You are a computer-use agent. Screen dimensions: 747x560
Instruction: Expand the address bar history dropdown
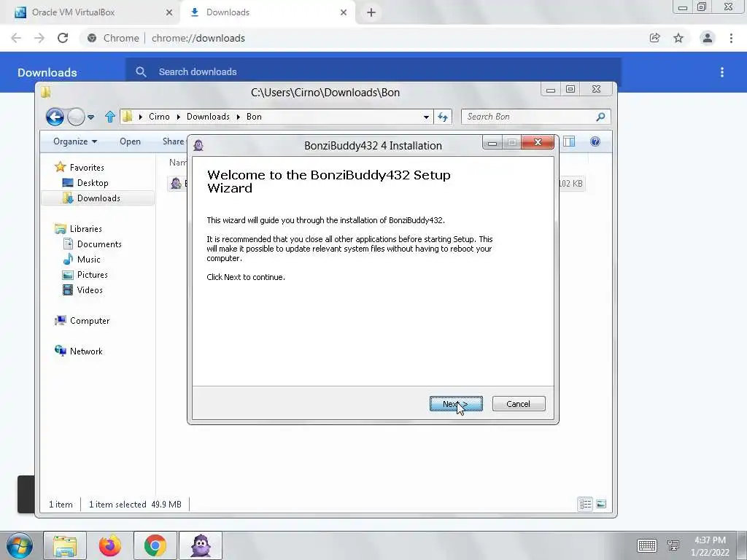click(x=426, y=117)
